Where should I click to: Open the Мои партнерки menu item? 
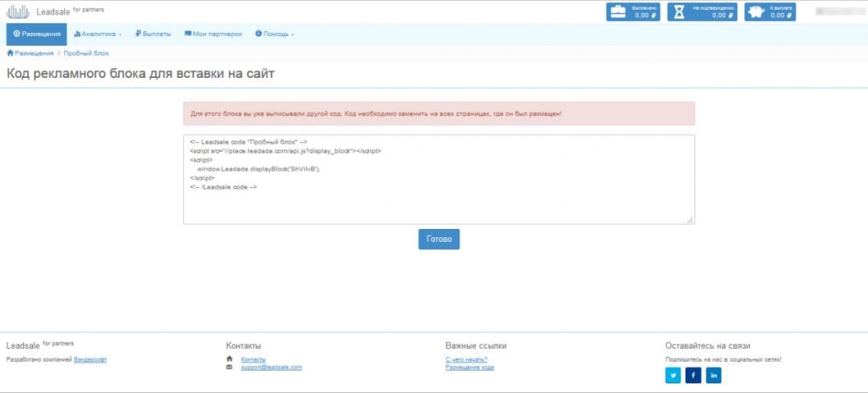[213, 34]
